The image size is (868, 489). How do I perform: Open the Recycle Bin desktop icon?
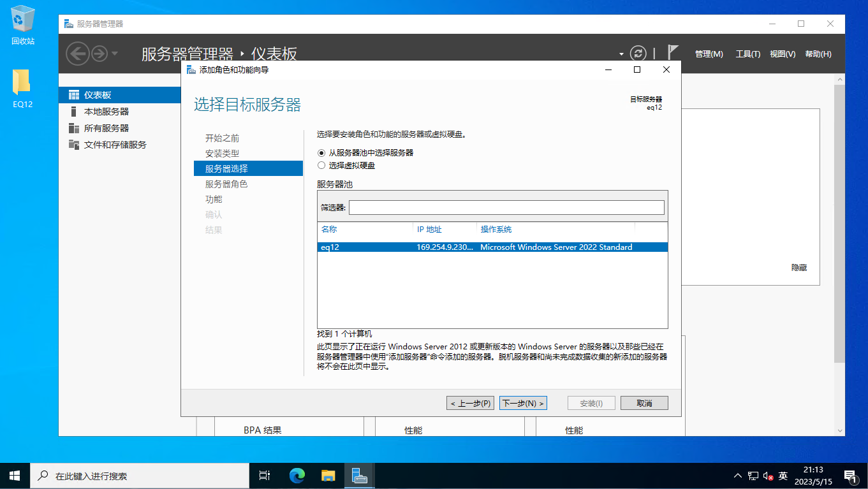point(23,26)
